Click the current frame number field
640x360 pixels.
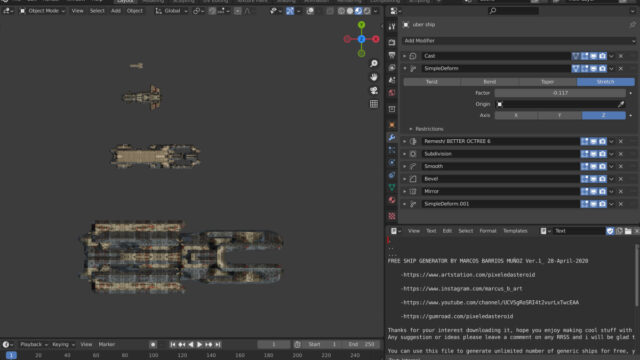(273, 344)
